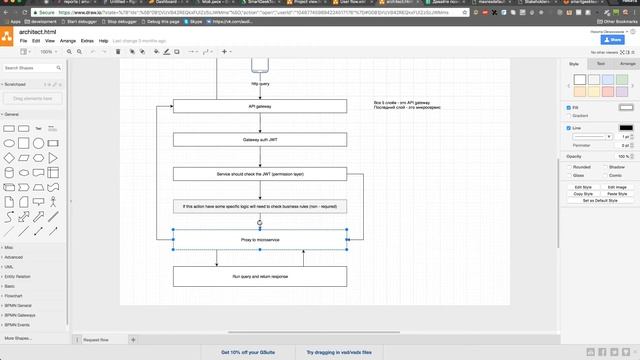The width and height of the screenshot is (640, 360).
Task: Select the ellipse shape in General palette
Action: [9, 143]
